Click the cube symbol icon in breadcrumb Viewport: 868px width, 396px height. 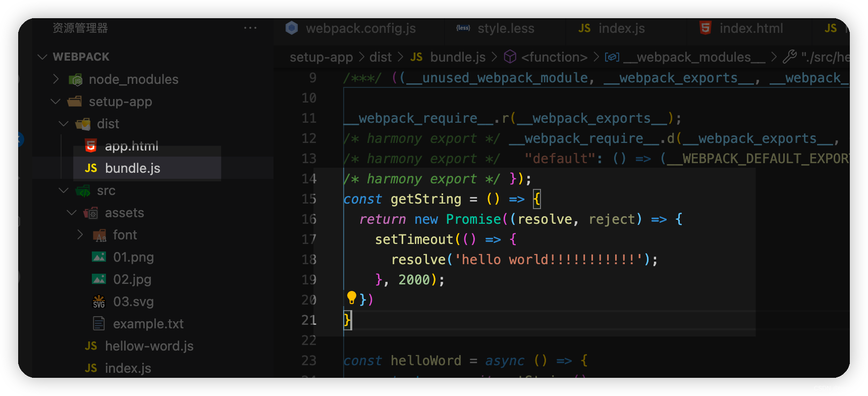click(510, 57)
